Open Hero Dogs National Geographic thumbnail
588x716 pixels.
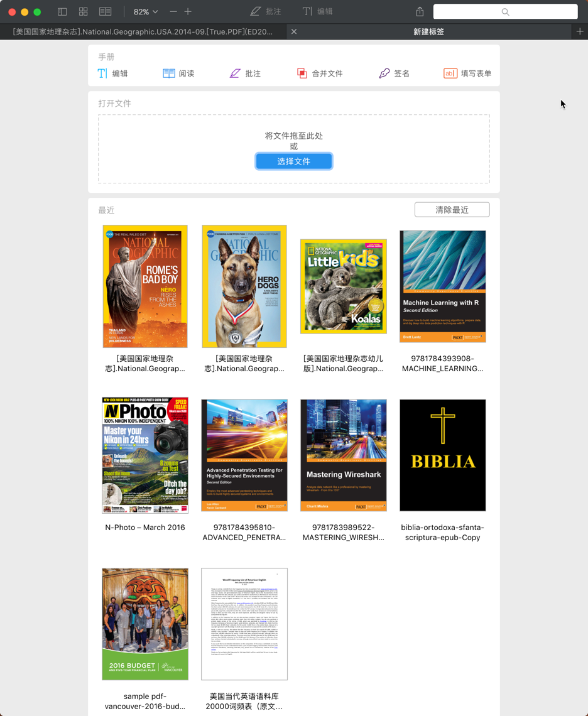coord(244,286)
